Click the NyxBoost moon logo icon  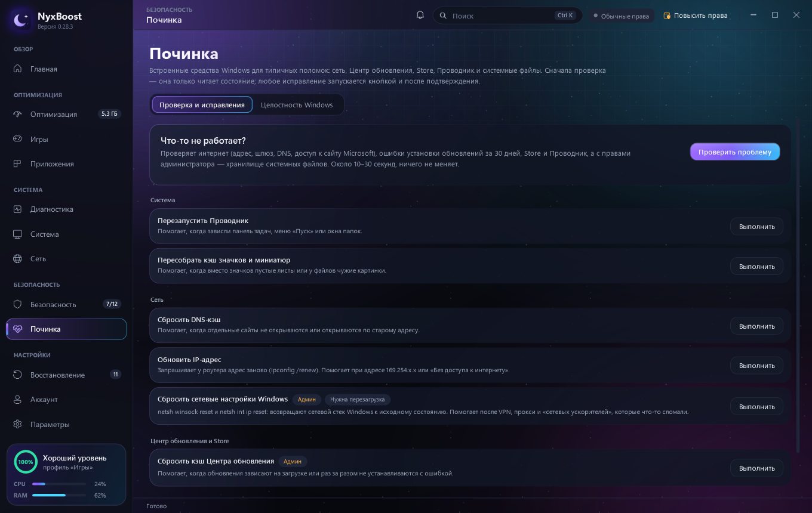(x=21, y=21)
